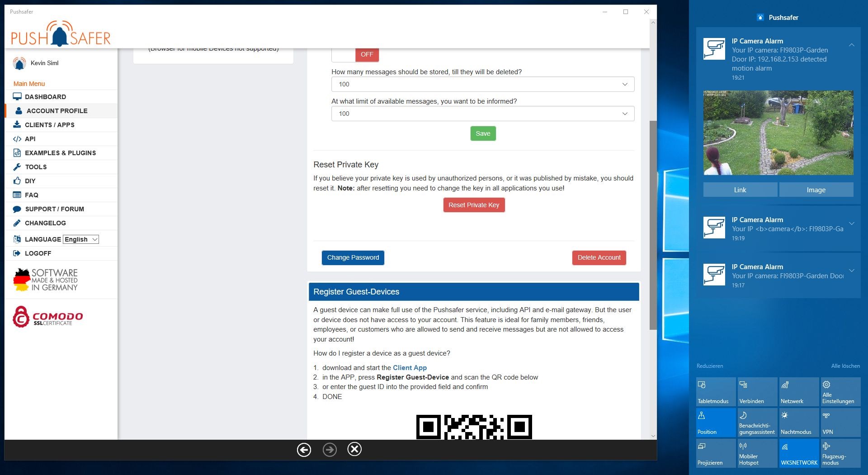The image size is (868, 475).
Task: Open the Client App link
Action: pyautogui.click(x=410, y=368)
